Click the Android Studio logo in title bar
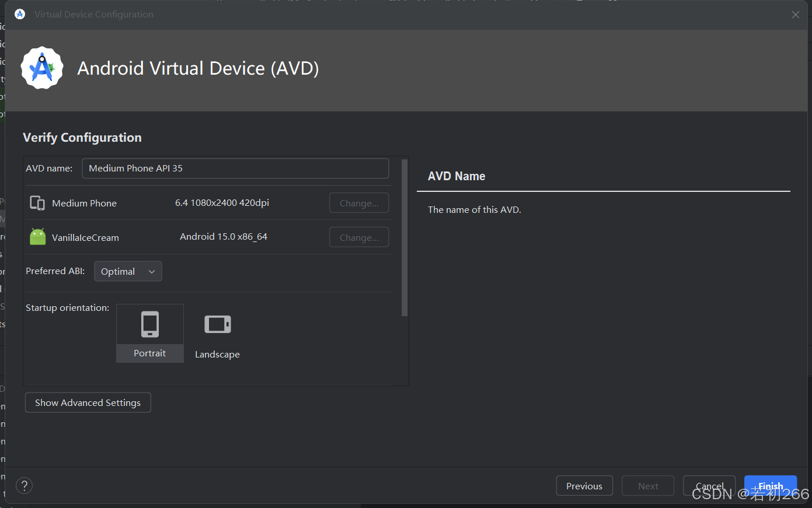 [20, 14]
